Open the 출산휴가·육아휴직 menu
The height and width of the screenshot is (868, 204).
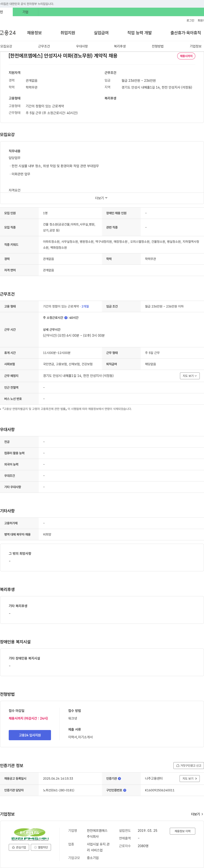click(186, 33)
